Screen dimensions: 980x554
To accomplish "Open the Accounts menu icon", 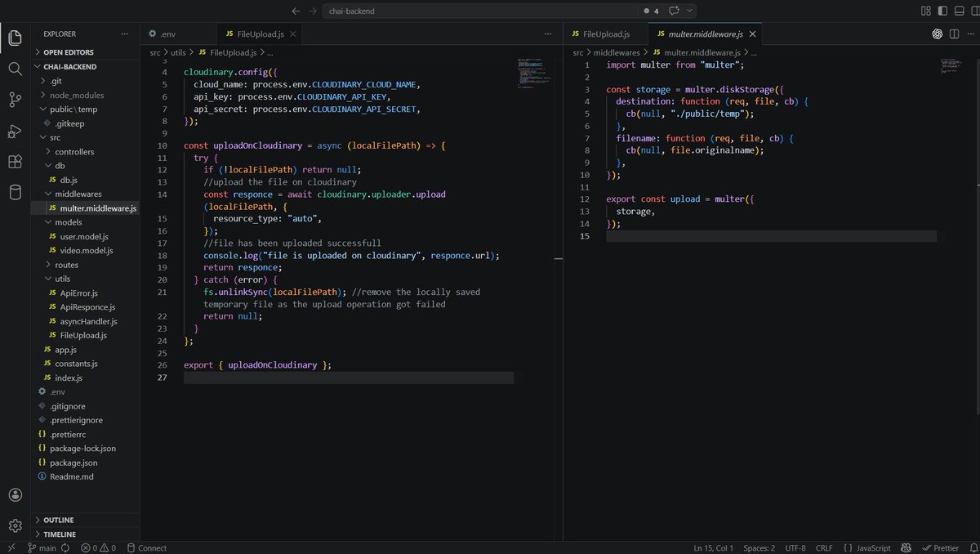I will (x=15, y=495).
